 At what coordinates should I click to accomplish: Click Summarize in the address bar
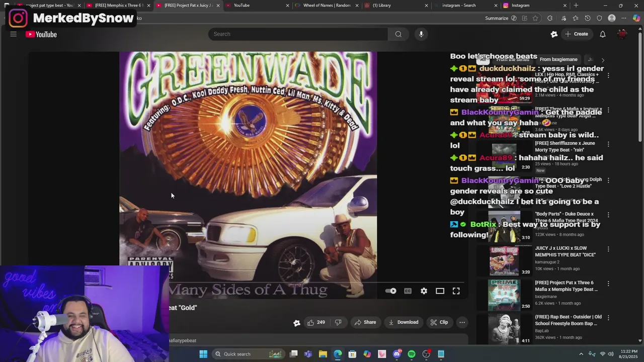[x=501, y=18]
